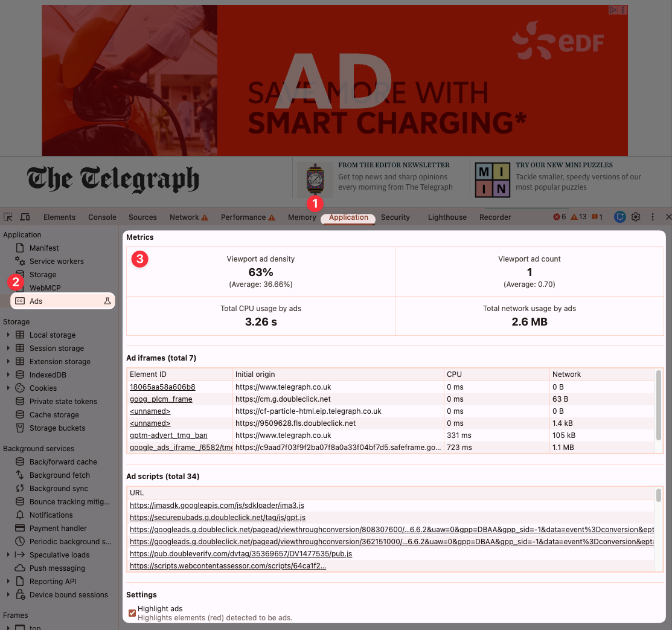The image size is (672, 630).
Task: Click the IndexedDB database icon
Action: [x=20, y=375]
